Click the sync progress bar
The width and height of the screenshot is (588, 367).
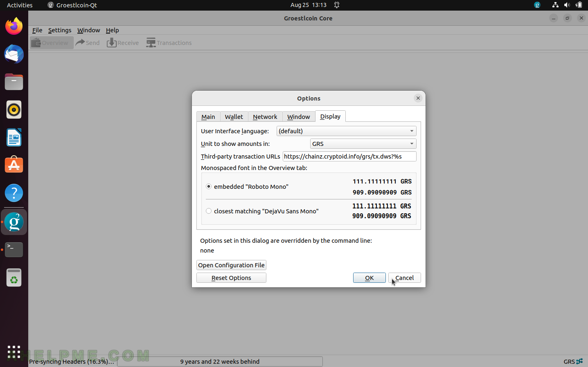pos(220,361)
